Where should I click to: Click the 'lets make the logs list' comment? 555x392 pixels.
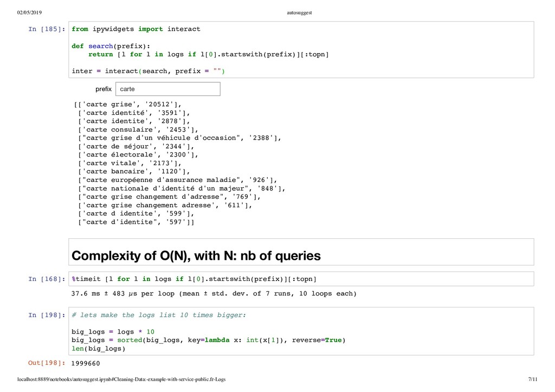[x=159, y=315]
